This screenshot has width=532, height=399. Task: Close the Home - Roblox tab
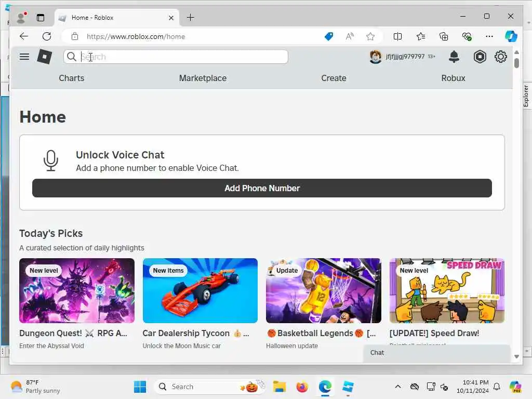click(171, 18)
